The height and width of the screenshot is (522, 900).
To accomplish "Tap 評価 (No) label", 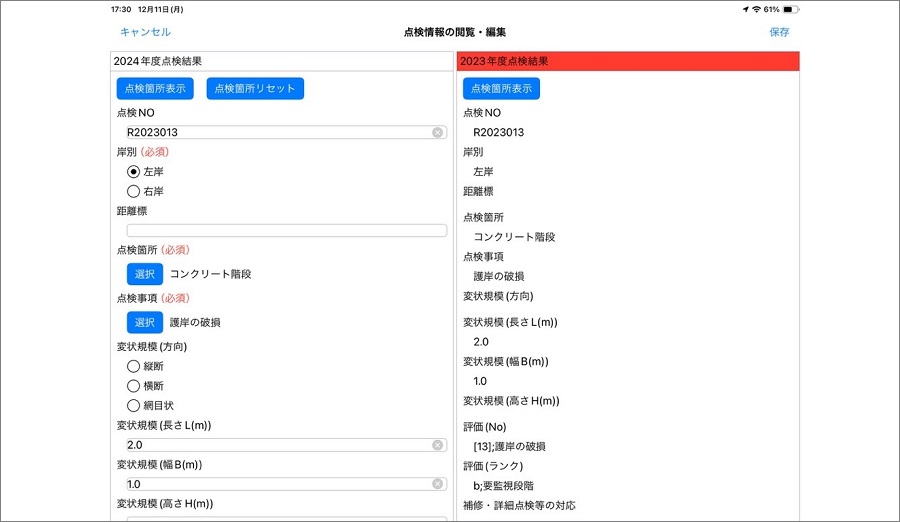I will [485, 427].
